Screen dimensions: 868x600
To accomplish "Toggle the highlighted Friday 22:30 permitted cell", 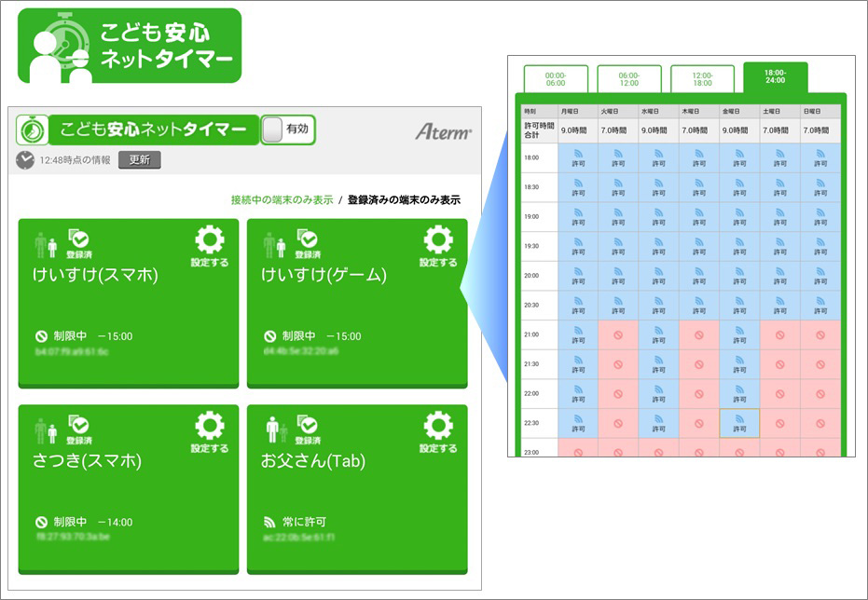I will (x=739, y=424).
